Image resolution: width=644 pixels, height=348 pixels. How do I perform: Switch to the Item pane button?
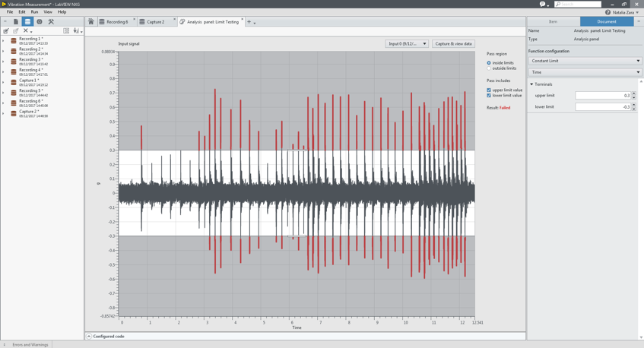[553, 21]
